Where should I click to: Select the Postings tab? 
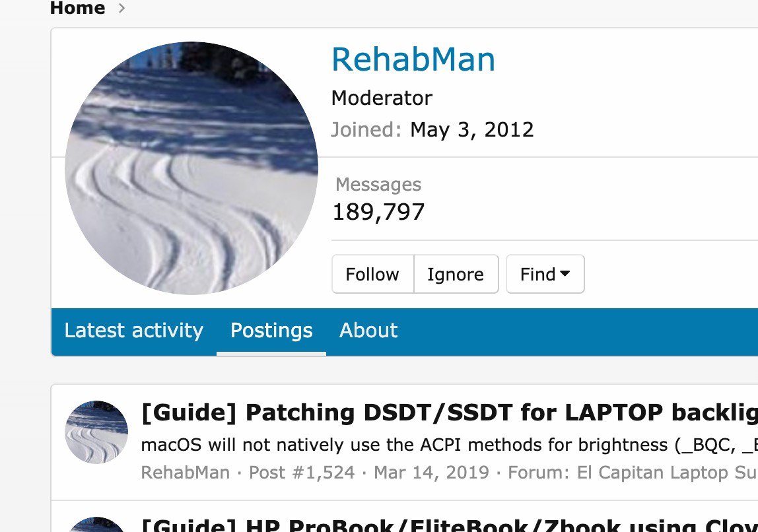pos(271,331)
